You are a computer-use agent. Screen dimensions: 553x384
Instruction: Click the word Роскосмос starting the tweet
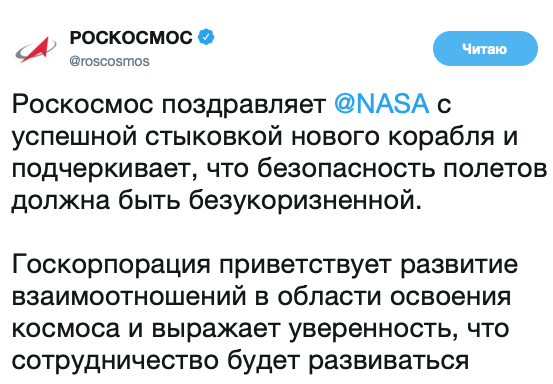(x=83, y=104)
